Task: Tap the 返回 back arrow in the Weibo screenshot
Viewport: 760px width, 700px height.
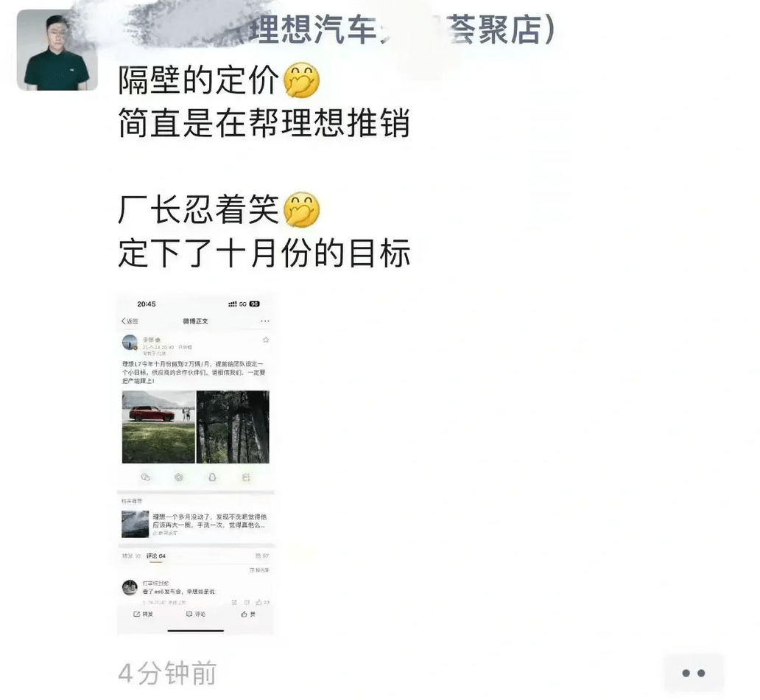Action: (x=130, y=321)
